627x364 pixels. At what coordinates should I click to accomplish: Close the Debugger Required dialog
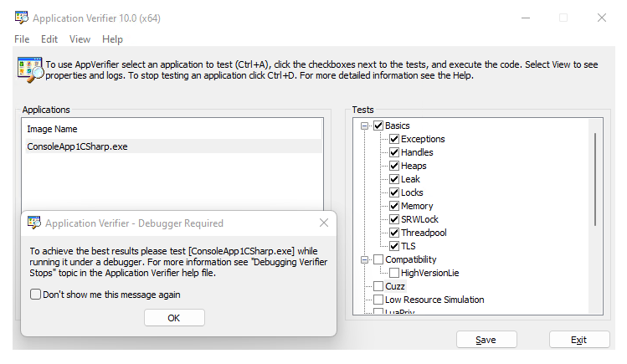click(324, 223)
